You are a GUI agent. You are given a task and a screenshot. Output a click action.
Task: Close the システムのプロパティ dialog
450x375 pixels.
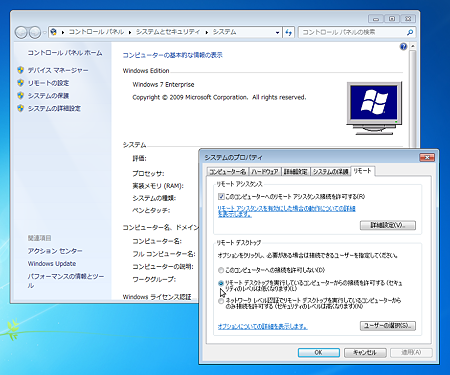pyautogui.click(x=427, y=157)
